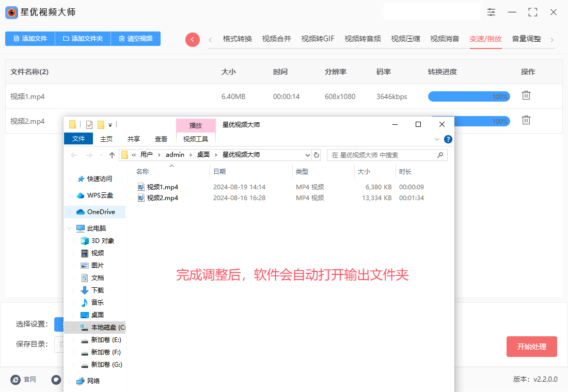568x392 pixels.
Task: Select 视频1.mp4 file icon in Explorer
Action: coord(141,187)
